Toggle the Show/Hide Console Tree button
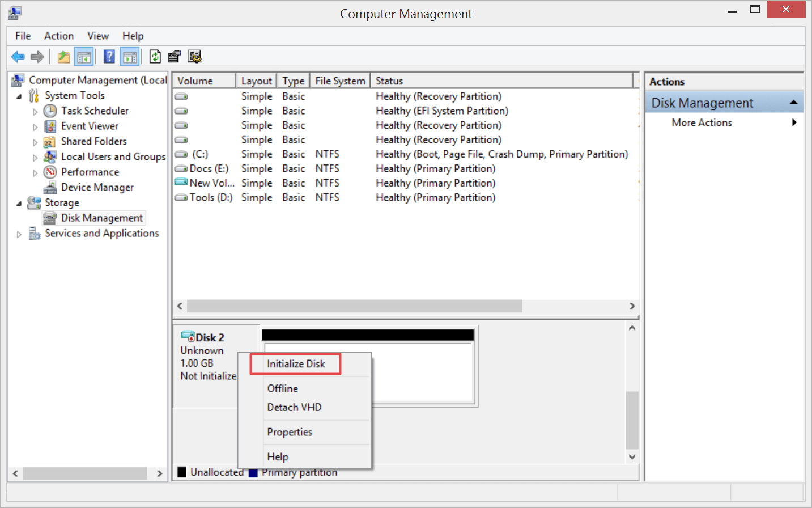 pos(84,57)
